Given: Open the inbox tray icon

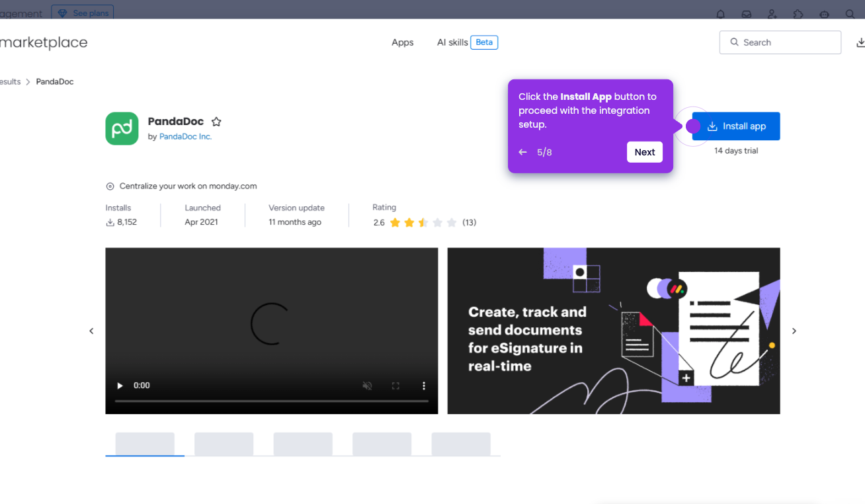Looking at the screenshot, I should click(x=747, y=14).
